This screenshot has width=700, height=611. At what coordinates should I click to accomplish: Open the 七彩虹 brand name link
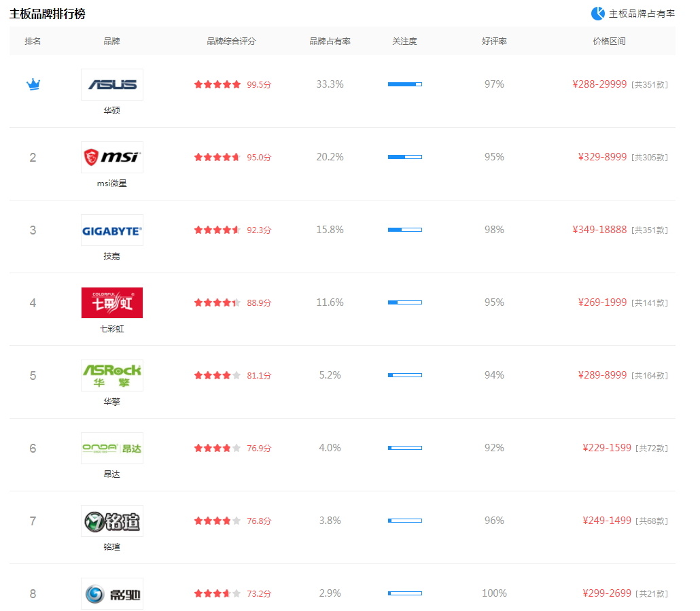(x=111, y=328)
